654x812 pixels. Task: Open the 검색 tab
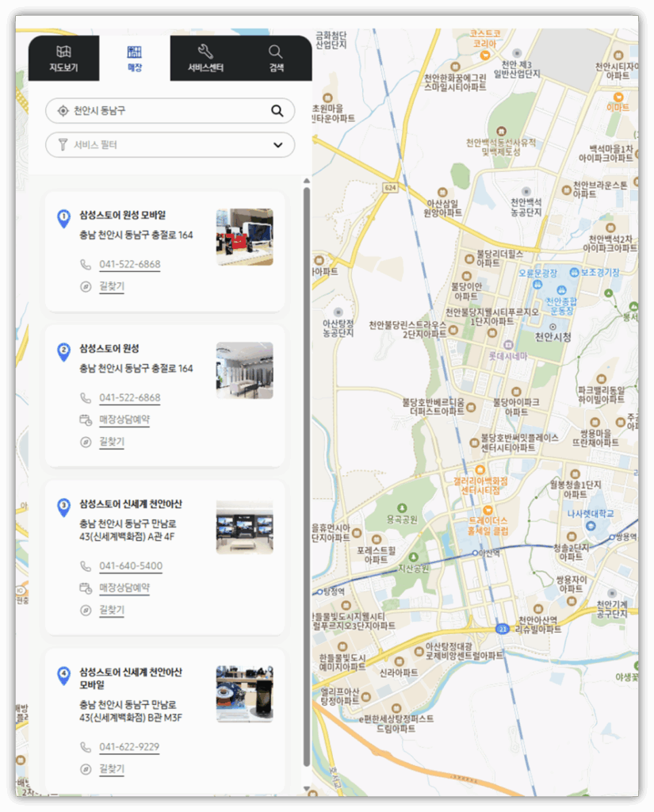click(x=276, y=59)
